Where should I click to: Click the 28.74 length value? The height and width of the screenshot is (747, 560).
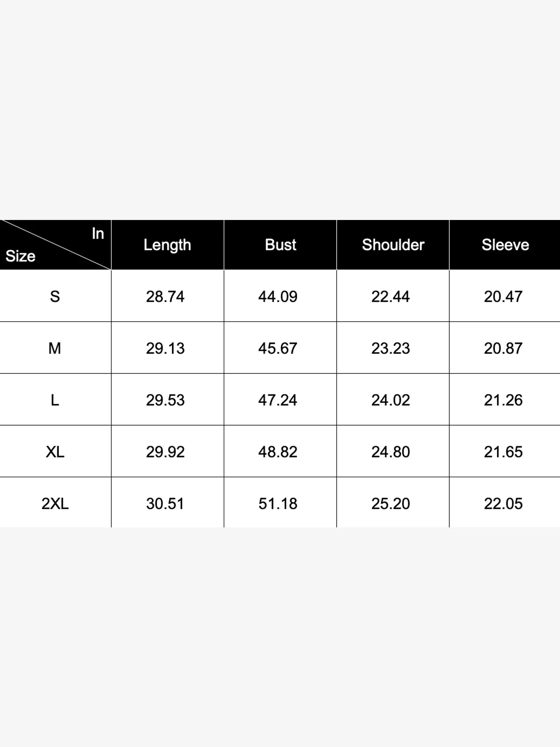(165, 297)
